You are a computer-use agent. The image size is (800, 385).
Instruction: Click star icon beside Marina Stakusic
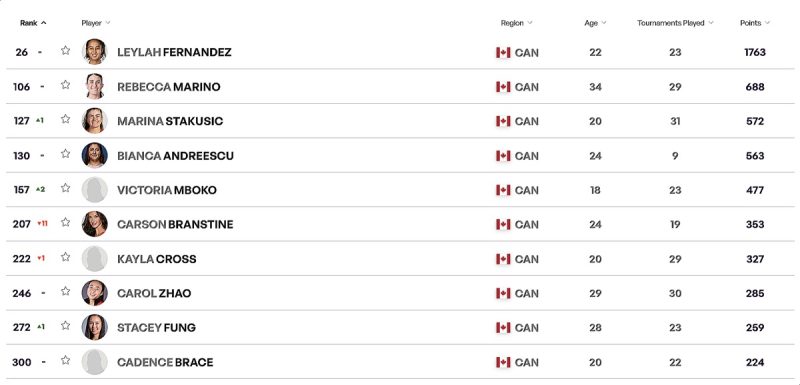[65, 119]
